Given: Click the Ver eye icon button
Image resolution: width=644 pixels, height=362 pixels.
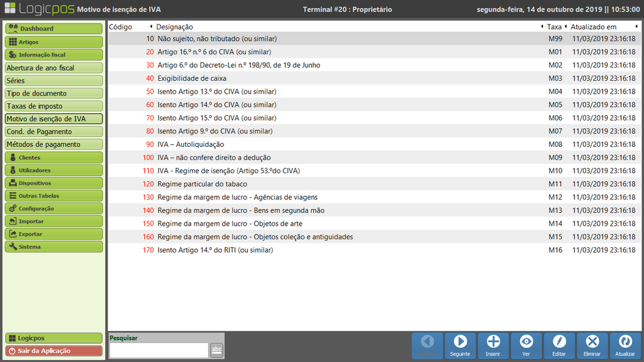Looking at the screenshot, I should [x=526, y=345].
